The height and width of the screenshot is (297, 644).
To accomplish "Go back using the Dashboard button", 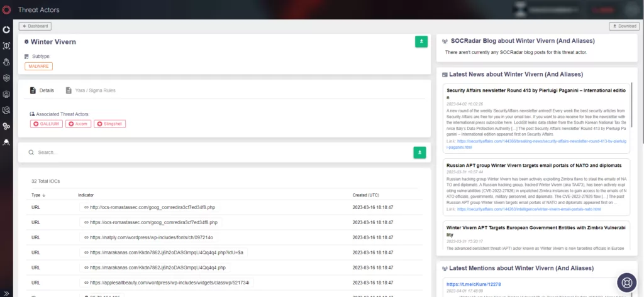I will pos(35,26).
